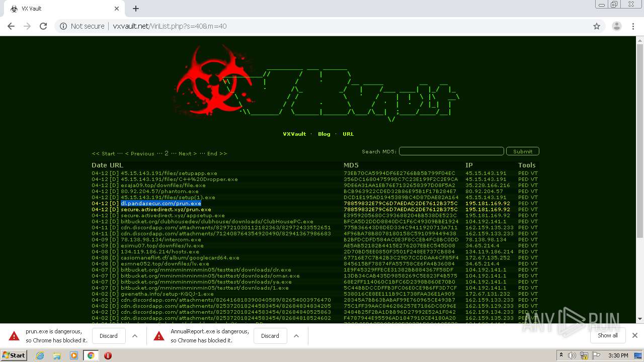Select the VX Vault browser tab

[x=63, y=9]
